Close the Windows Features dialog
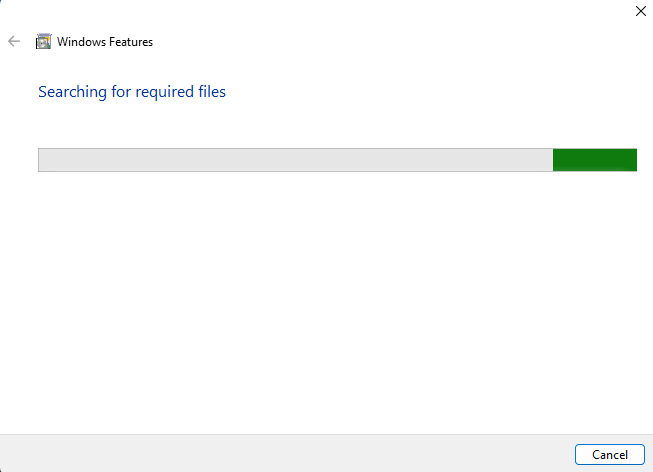 (x=640, y=11)
